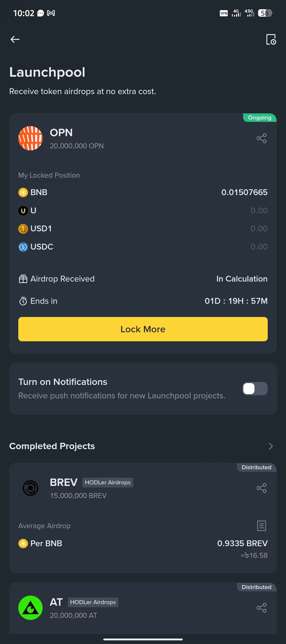Tap the BREV token logo
286x644 pixels.
click(x=30, y=488)
